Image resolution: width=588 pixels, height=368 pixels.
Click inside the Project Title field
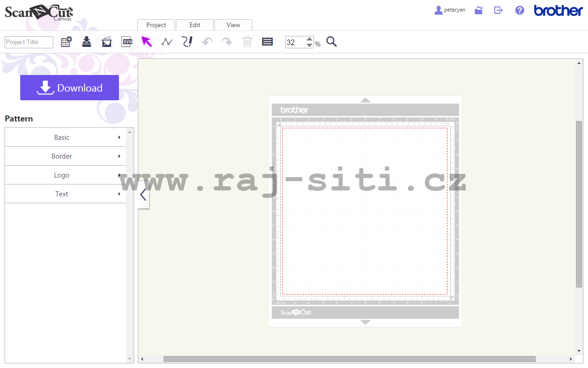(28, 42)
